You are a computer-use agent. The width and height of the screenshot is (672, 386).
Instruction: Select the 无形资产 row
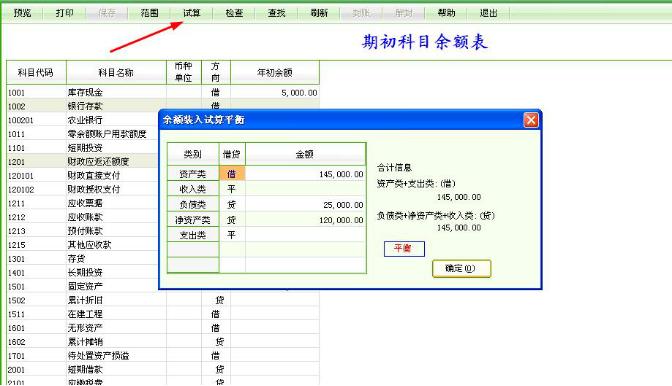[x=163, y=328]
